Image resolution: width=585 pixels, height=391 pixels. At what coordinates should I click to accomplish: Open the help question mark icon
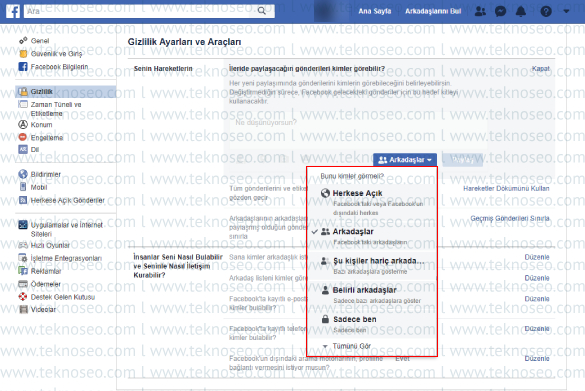click(x=546, y=11)
